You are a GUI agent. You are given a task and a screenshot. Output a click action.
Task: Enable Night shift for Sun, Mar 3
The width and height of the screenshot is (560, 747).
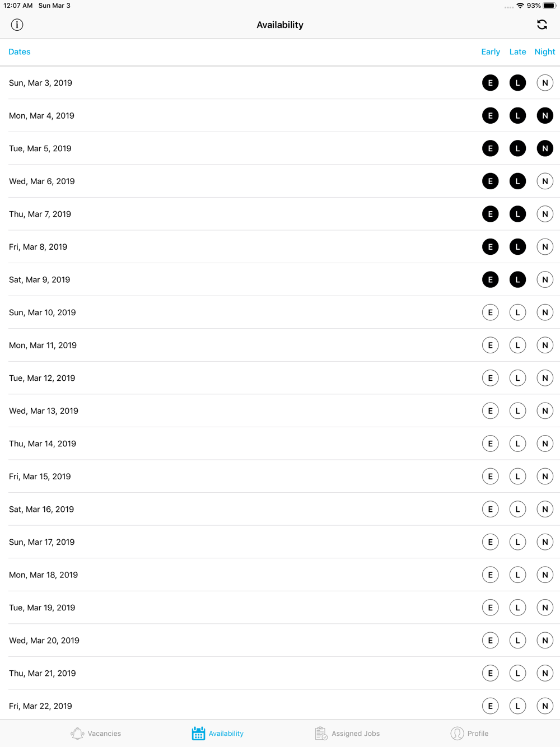[x=545, y=83]
